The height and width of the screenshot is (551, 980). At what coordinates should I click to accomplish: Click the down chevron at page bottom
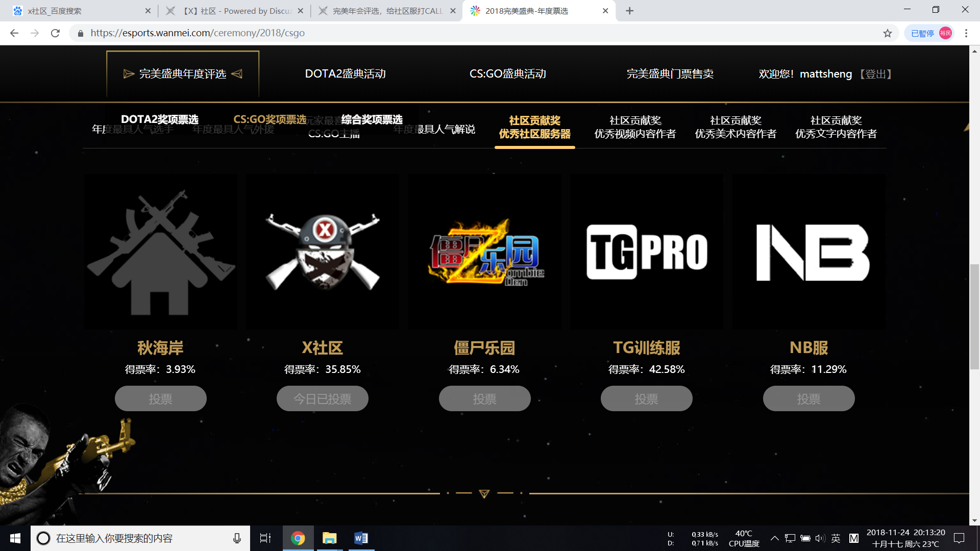pyautogui.click(x=484, y=494)
